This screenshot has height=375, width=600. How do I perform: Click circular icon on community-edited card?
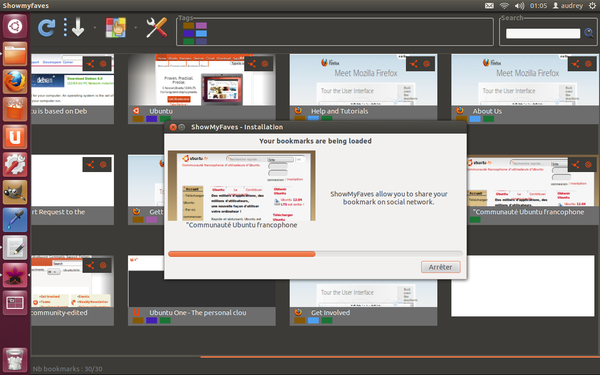click(x=103, y=265)
